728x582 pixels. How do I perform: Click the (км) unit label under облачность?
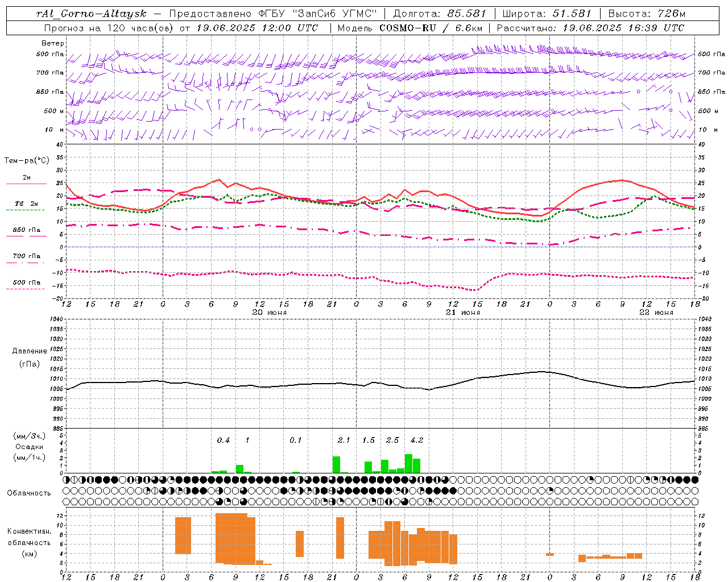[30, 554]
